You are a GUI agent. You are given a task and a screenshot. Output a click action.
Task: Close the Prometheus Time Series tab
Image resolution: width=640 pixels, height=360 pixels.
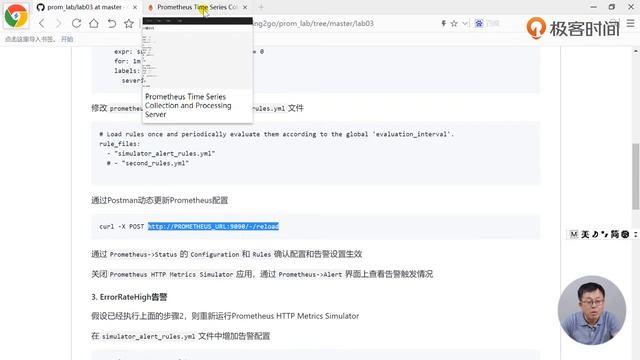click(x=245, y=7)
